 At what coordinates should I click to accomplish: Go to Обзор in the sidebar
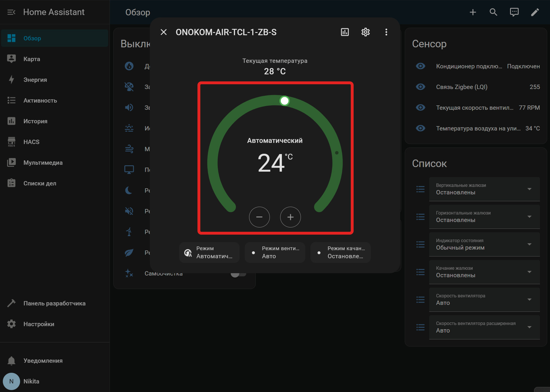click(55, 38)
